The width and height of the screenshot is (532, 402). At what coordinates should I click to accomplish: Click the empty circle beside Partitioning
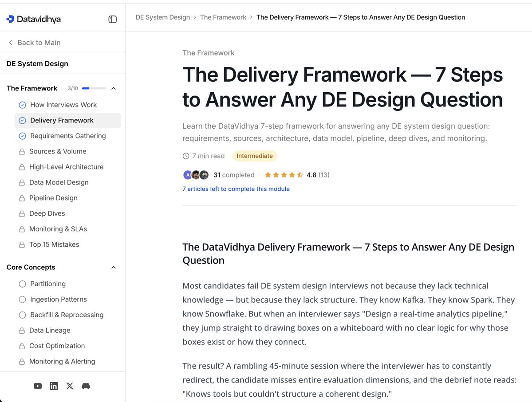coord(22,284)
